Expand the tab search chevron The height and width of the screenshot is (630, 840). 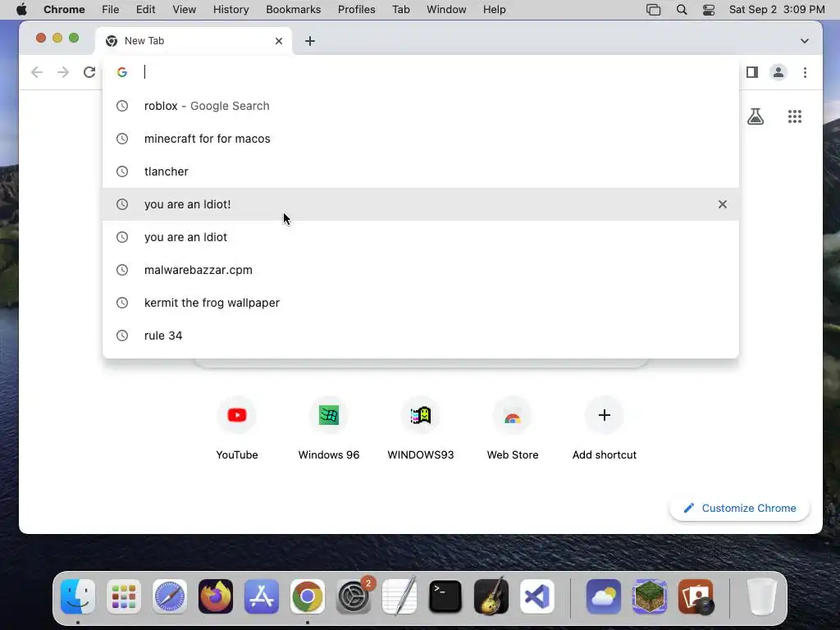tap(805, 41)
